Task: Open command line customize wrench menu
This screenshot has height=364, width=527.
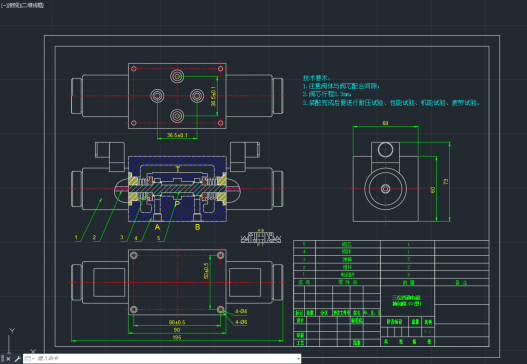Action: [x=17, y=359]
